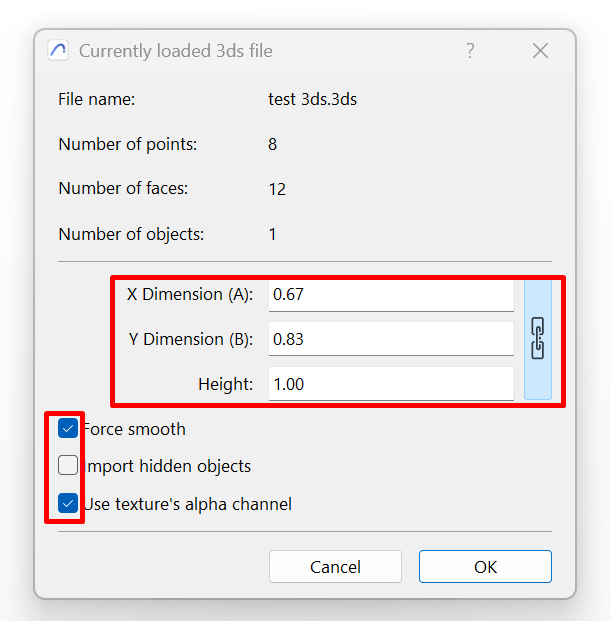Confirm import with the OK button
This screenshot has height=621, width=611.
[485, 567]
